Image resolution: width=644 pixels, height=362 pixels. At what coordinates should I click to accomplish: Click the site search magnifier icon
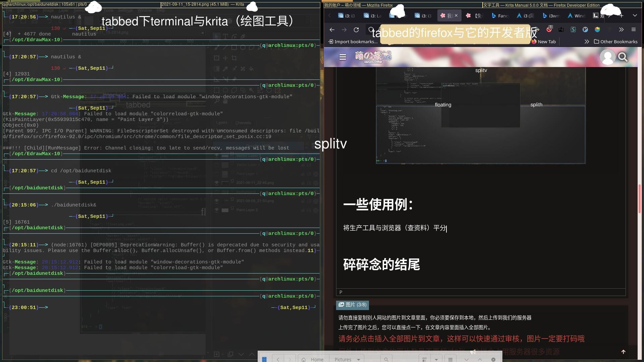coord(623,57)
